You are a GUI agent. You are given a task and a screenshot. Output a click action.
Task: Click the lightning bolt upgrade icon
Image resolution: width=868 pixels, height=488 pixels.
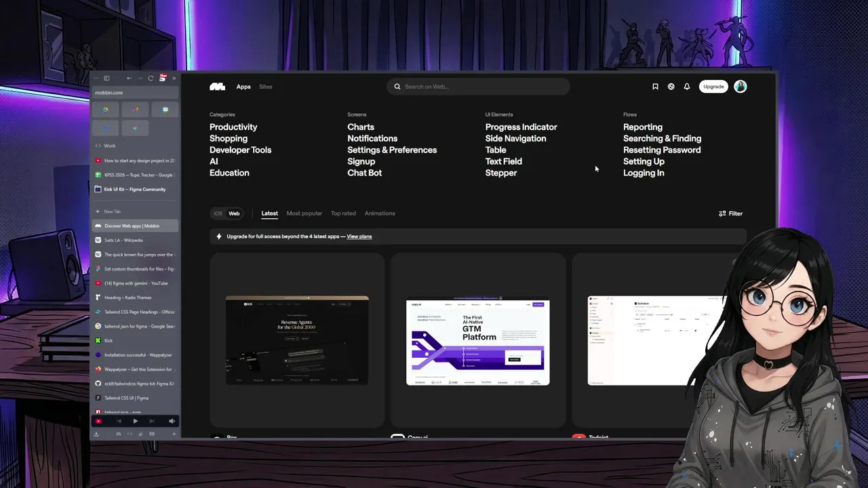(x=218, y=237)
